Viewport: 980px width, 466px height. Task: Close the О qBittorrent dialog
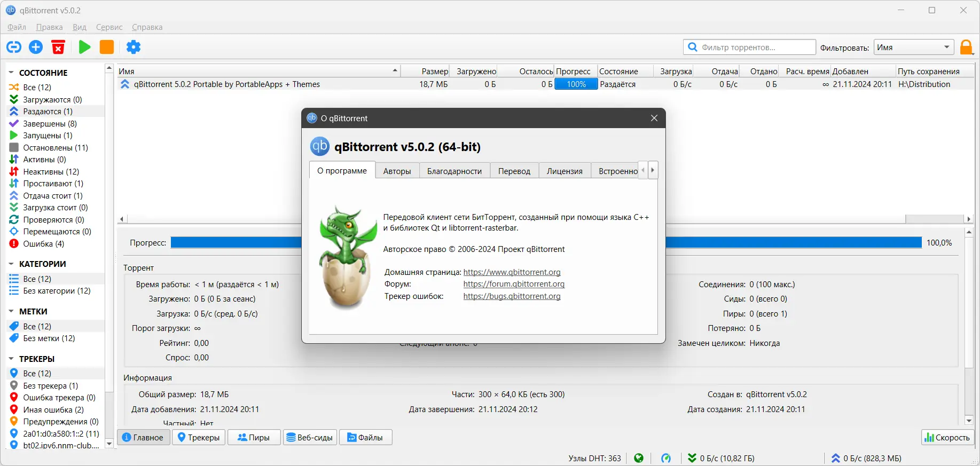654,118
